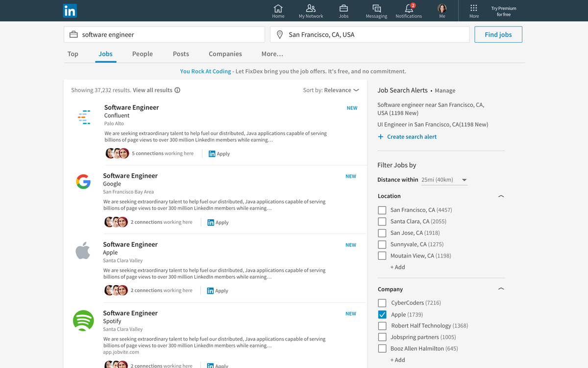Open Distance within 25mi dropdown
This screenshot has width=588, height=368.
(444, 180)
